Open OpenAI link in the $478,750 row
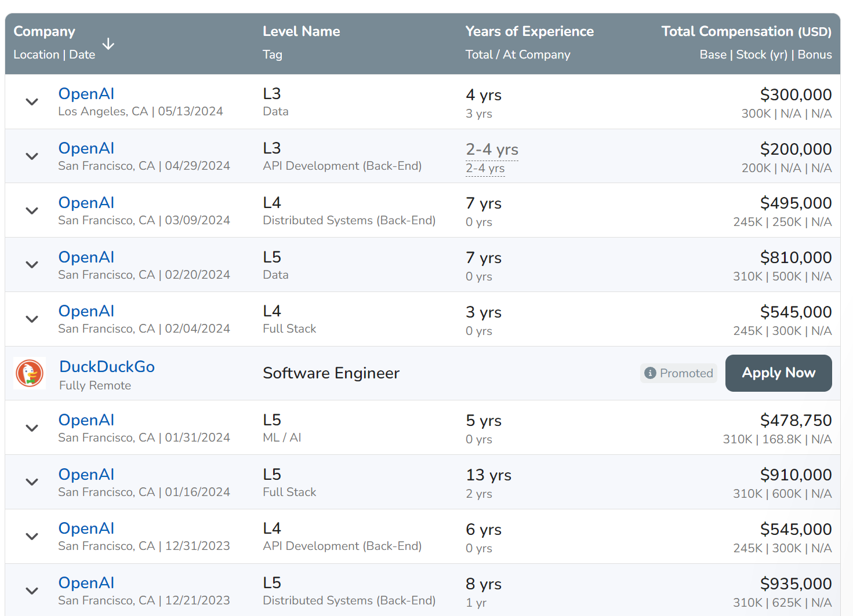The height and width of the screenshot is (616, 853). [x=86, y=420]
